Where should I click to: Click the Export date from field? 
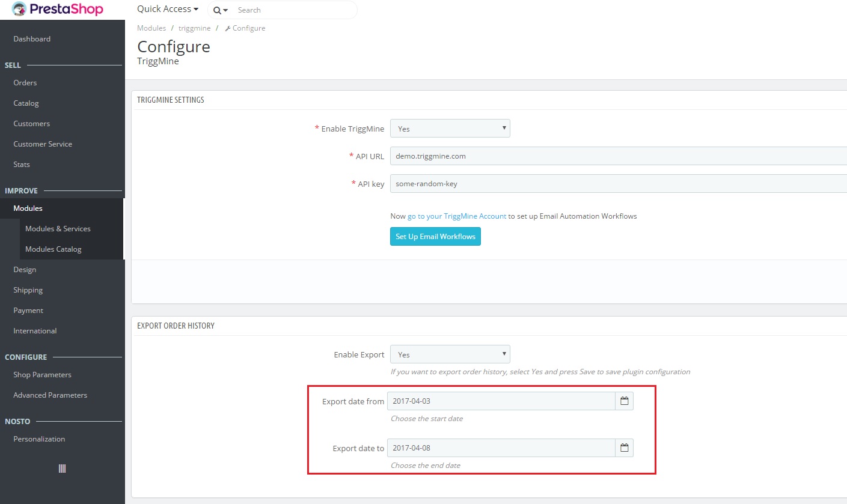coord(501,401)
